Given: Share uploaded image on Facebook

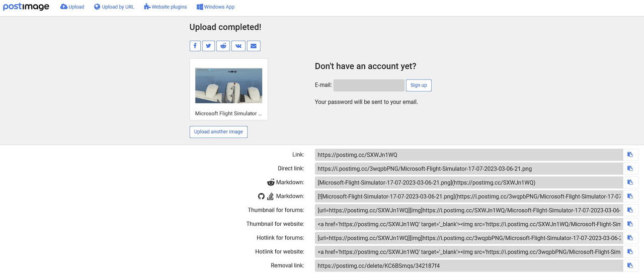Looking at the screenshot, I should (x=195, y=46).
